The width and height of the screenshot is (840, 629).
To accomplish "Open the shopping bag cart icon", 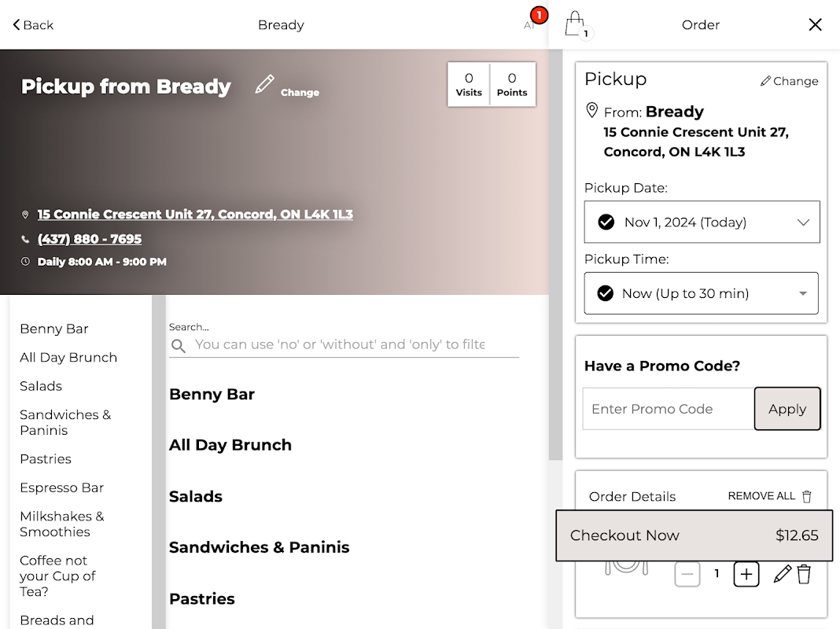I will tap(578, 24).
